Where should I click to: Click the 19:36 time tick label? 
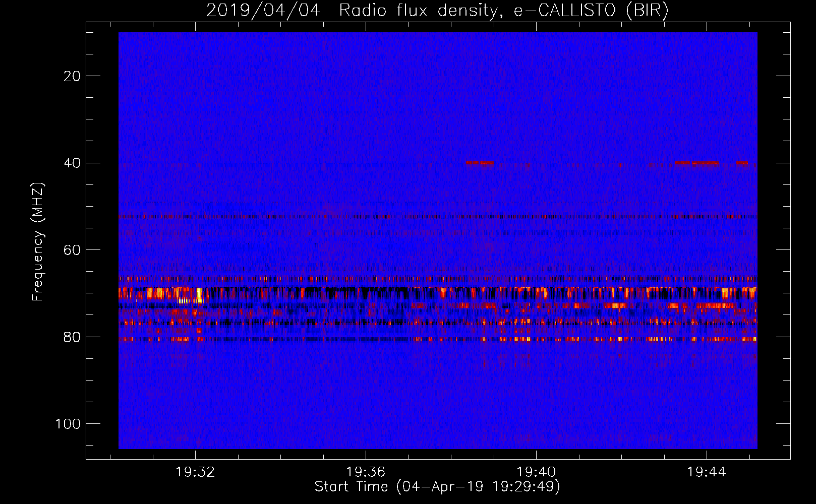click(366, 472)
